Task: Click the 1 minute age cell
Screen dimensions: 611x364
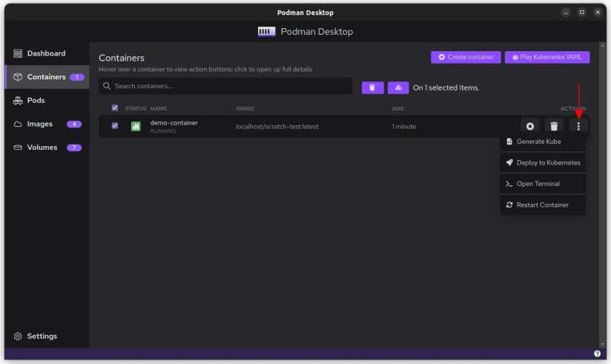Action: tap(403, 127)
